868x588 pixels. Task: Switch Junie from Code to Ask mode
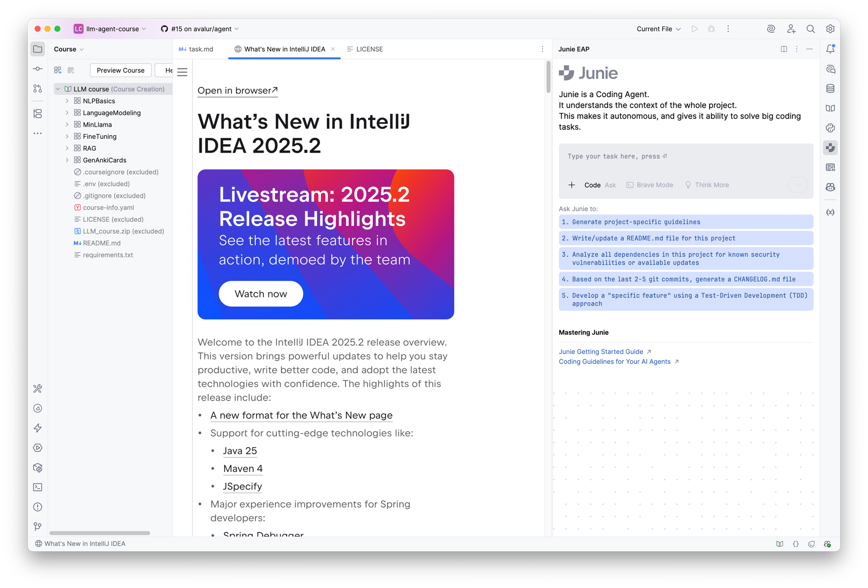click(x=610, y=185)
